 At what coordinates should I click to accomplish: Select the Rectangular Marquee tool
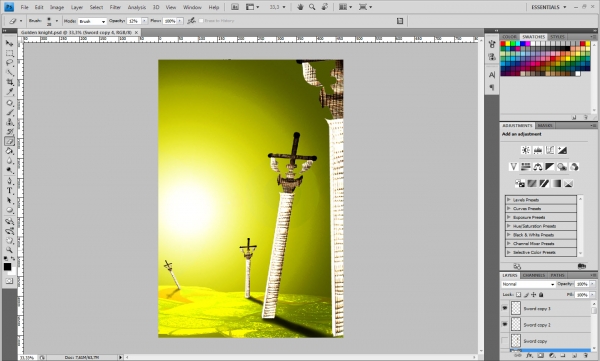click(x=10, y=53)
